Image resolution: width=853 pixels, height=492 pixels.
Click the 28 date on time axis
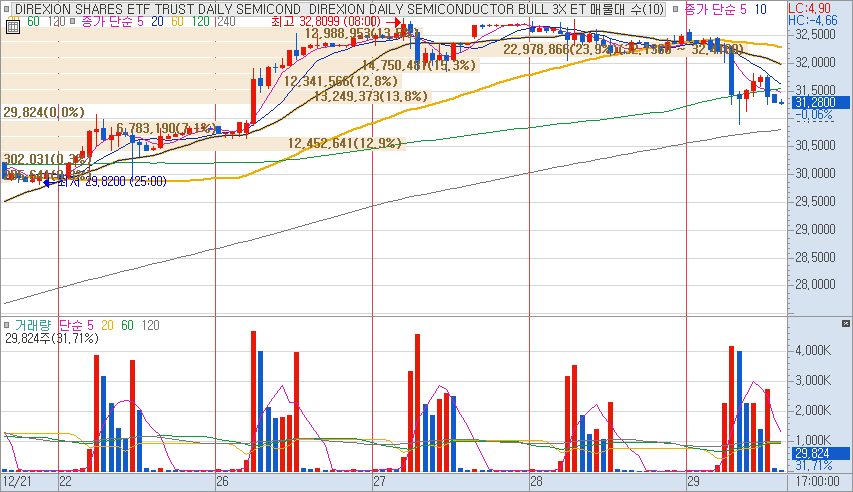click(536, 482)
